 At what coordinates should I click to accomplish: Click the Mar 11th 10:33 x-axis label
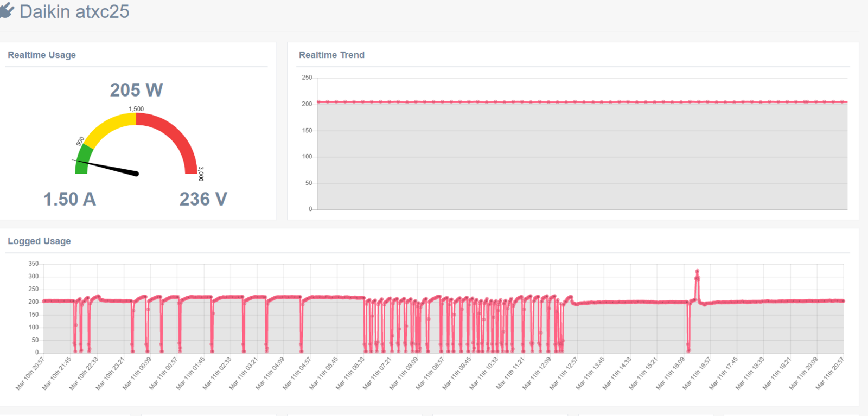484,373
